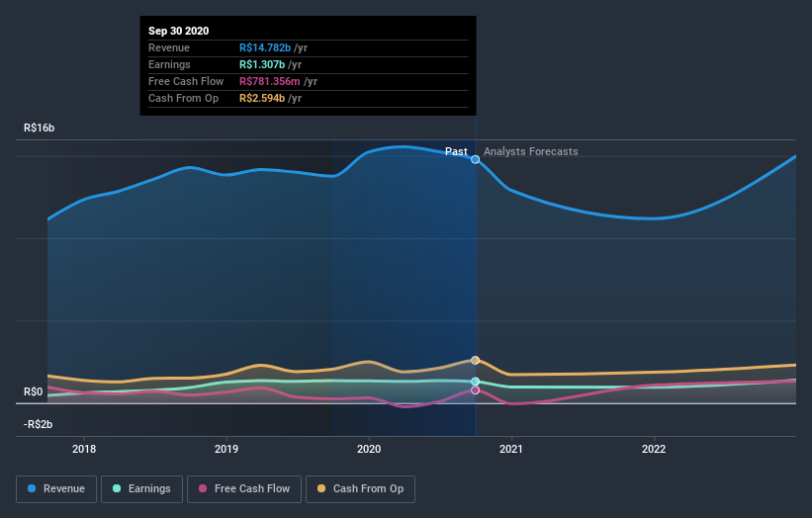The width and height of the screenshot is (812, 518).
Task: Click the -R$2b y-axis label
Action: click(x=38, y=424)
